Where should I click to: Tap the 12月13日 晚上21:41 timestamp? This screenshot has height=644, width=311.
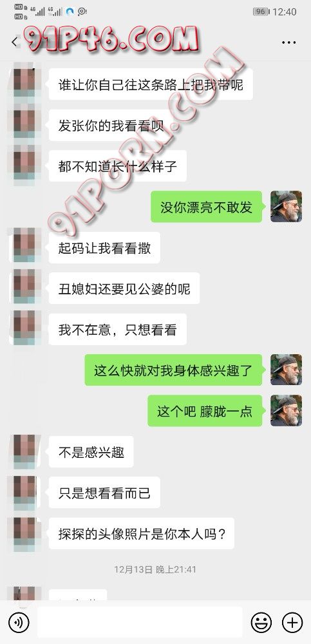[155, 570]
